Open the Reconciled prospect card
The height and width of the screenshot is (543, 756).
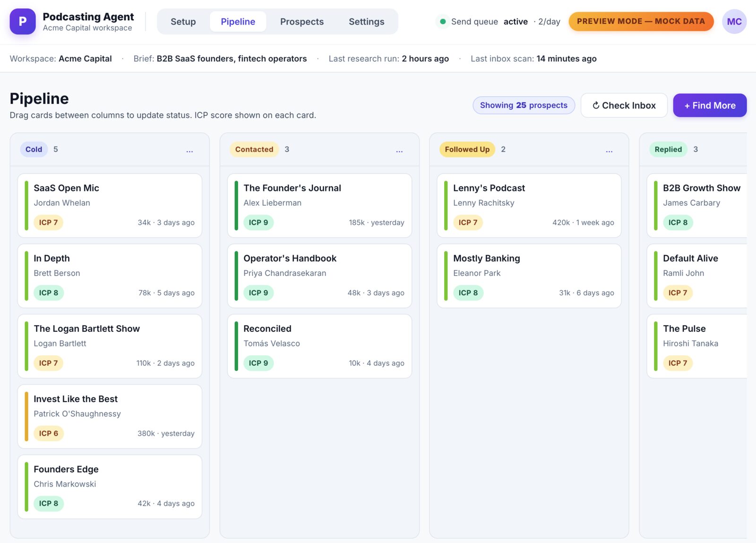point(319,346)
